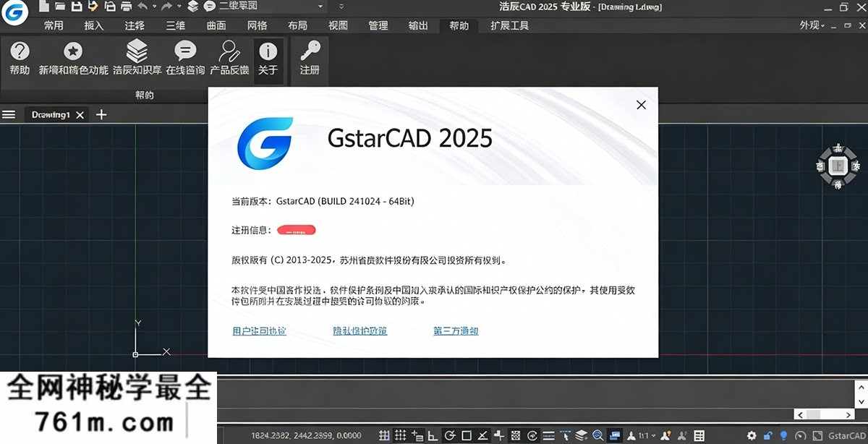Toggle polar tracking in status bar
The height and width of the screenshot is (444, 868).
[449, 436]
